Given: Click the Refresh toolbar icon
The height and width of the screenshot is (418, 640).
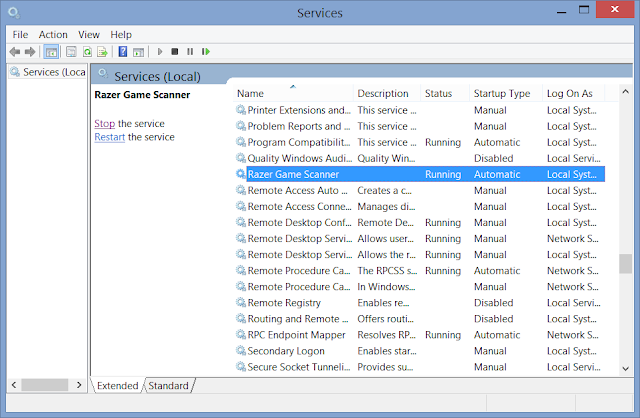Looking at the screenshot, I should [x=87, y=51].
